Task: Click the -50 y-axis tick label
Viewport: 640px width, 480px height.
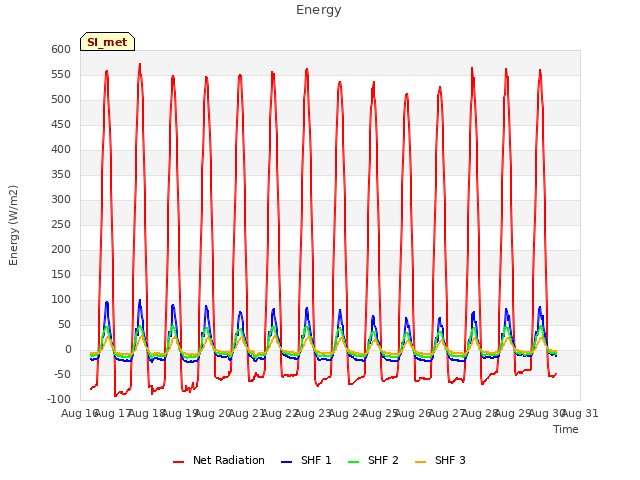Action: pyautogui.click(x=62, y=375)
